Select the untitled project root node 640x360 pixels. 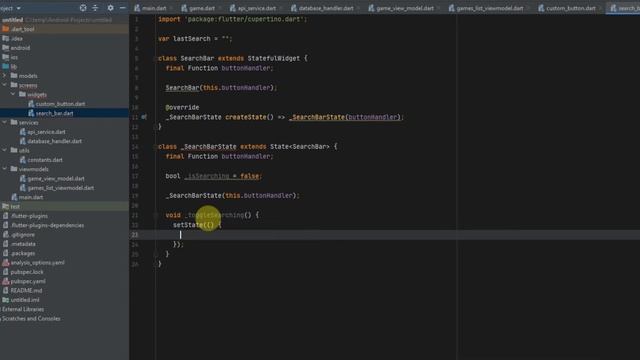point(12,20)
